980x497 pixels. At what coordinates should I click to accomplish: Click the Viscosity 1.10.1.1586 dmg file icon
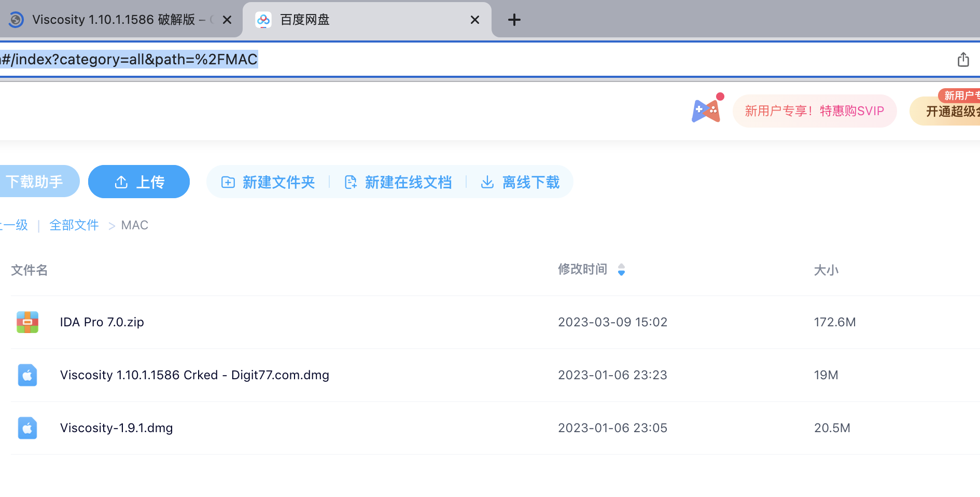pos(27,375)
